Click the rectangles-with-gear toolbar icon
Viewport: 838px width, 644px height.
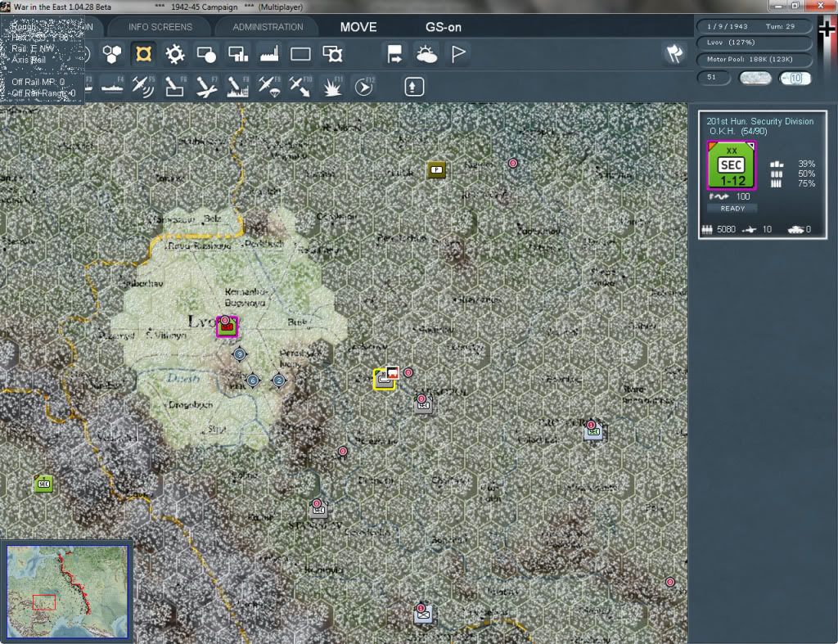[332, 54]
